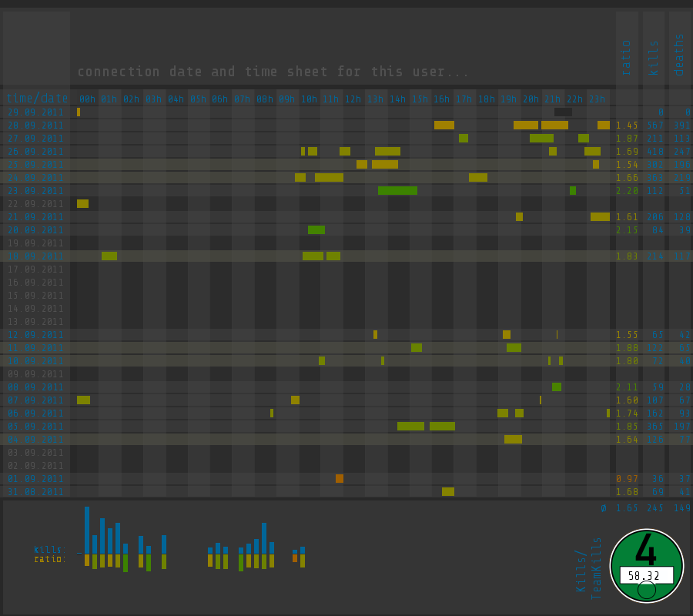The height and width of the screenshot is (616, 693).
Task: Click the ratio column header
Action: click(x=626, y=58)
